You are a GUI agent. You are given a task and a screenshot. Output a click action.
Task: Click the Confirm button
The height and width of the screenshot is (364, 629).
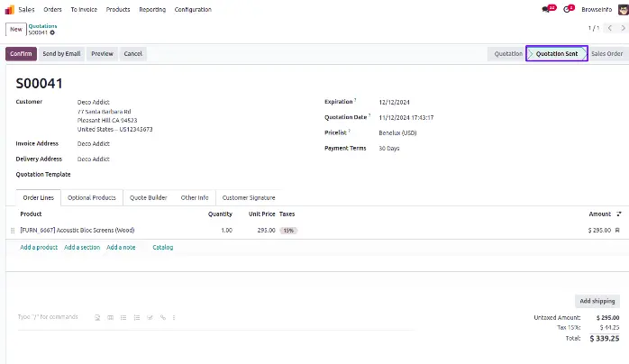pyautogui.click(x=21, y=53)
